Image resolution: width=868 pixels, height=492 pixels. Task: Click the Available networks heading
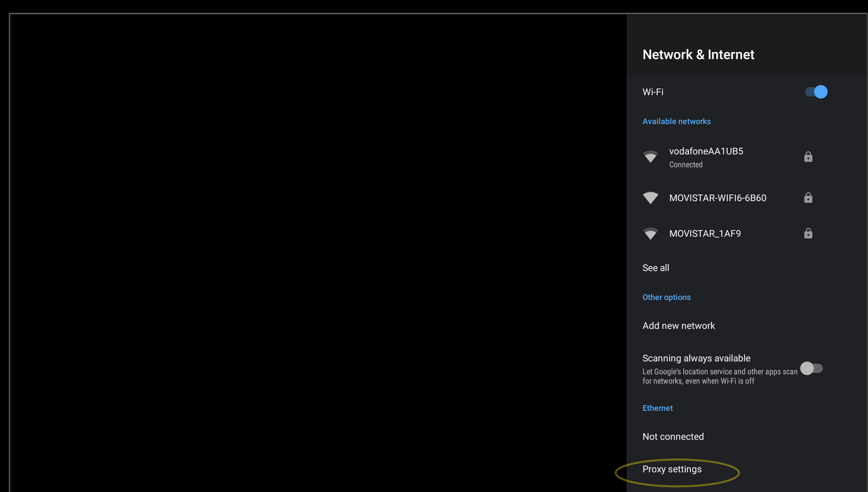(x=676, y=122)
